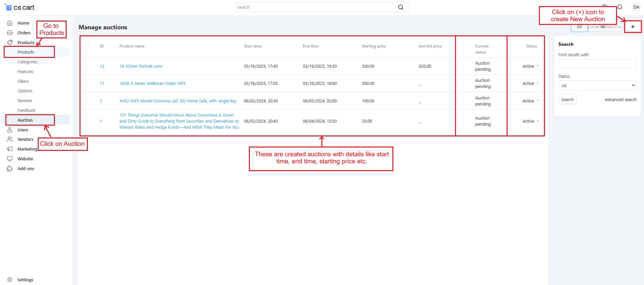Click the plus icon to create auction
The width and height of the screenshot is (644, 285).
point(633,27)
